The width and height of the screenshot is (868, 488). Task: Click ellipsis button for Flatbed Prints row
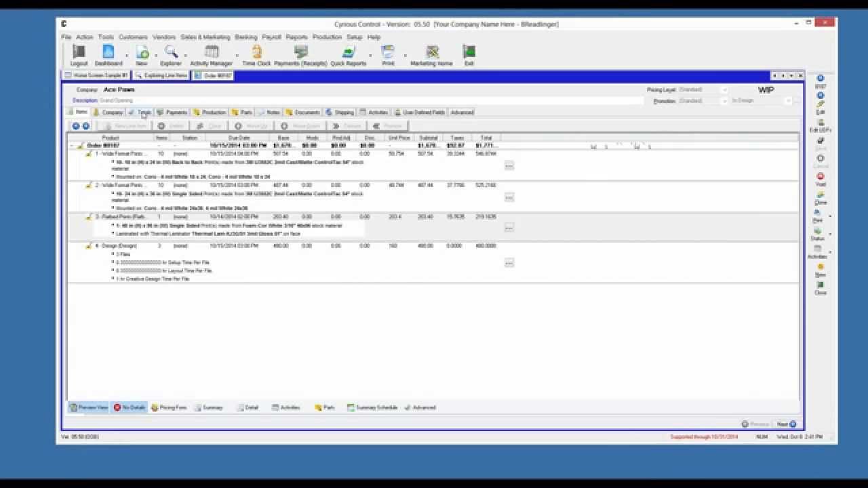click(509, 227)
